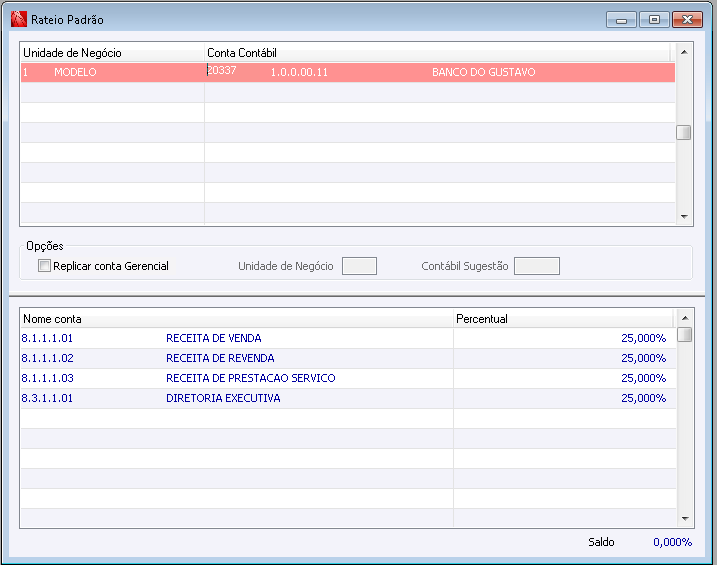The height and width of the screenshot is (565, 717).
Task: Click the Contábil Sugestão input field
Action: click(x=537, y=266)
